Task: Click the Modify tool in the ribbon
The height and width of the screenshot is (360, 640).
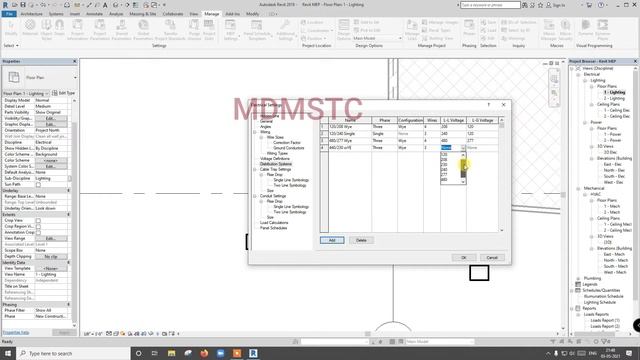Action: tap(11, 27)
